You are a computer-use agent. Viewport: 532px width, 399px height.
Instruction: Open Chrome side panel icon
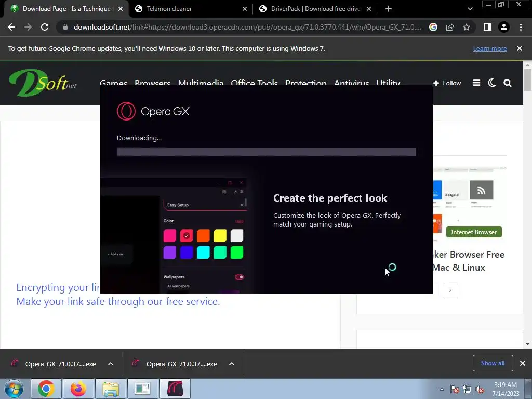pyautogui.click(x=487, y=27)
